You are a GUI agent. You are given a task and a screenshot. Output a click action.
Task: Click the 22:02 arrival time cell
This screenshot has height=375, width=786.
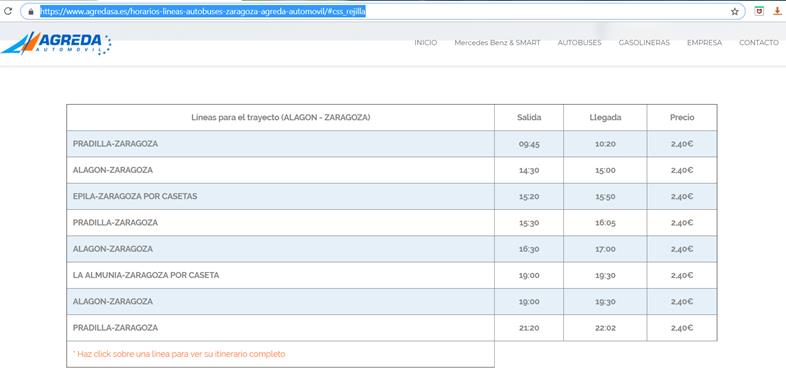click(605, 328)
